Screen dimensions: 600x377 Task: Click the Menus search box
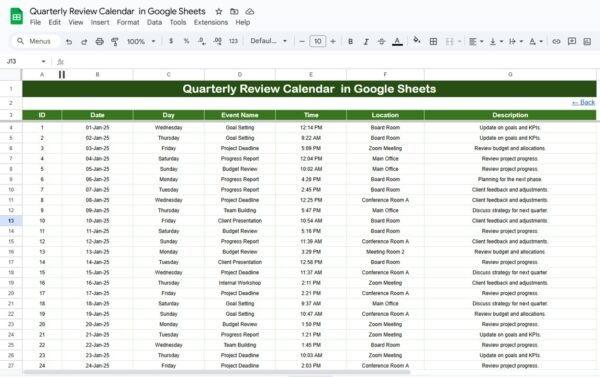click(x=36, y=41)
